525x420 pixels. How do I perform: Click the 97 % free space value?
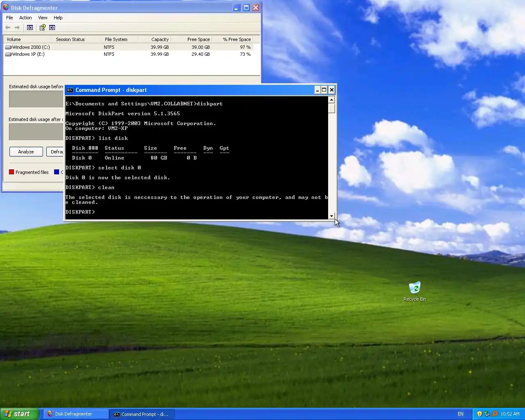(245, 47)
